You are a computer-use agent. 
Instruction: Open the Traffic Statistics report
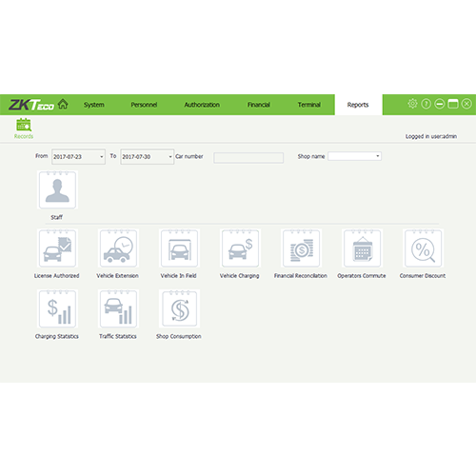click(118, 308)
